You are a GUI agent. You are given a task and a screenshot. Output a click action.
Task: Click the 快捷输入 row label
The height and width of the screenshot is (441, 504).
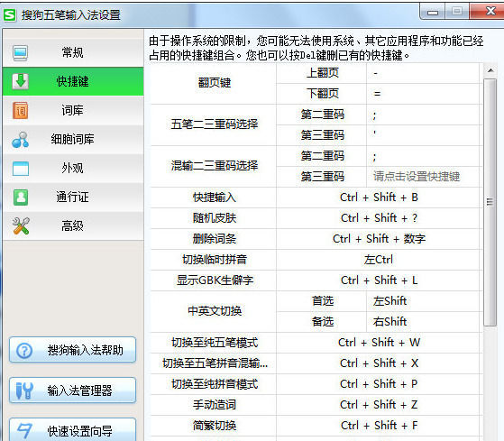[215, 198]
